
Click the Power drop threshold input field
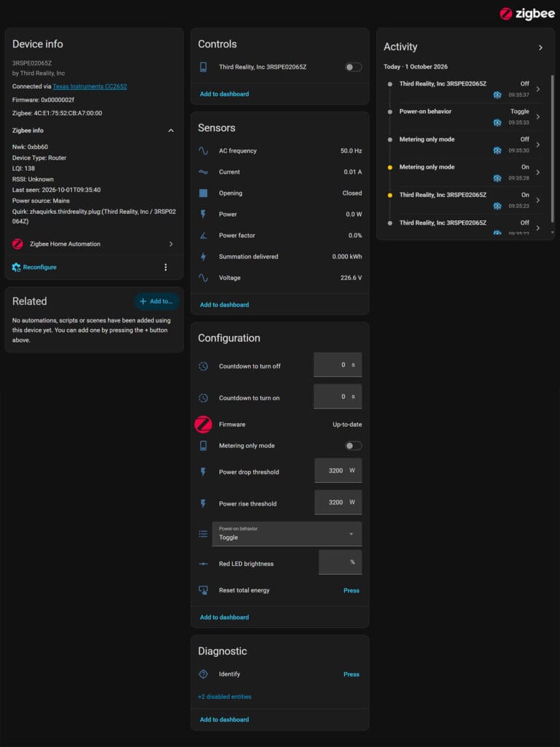click(338, 471)
